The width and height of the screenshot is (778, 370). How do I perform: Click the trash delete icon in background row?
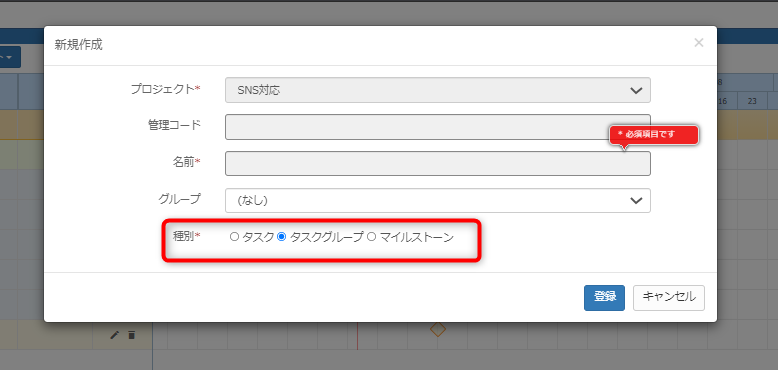(131, 335)
